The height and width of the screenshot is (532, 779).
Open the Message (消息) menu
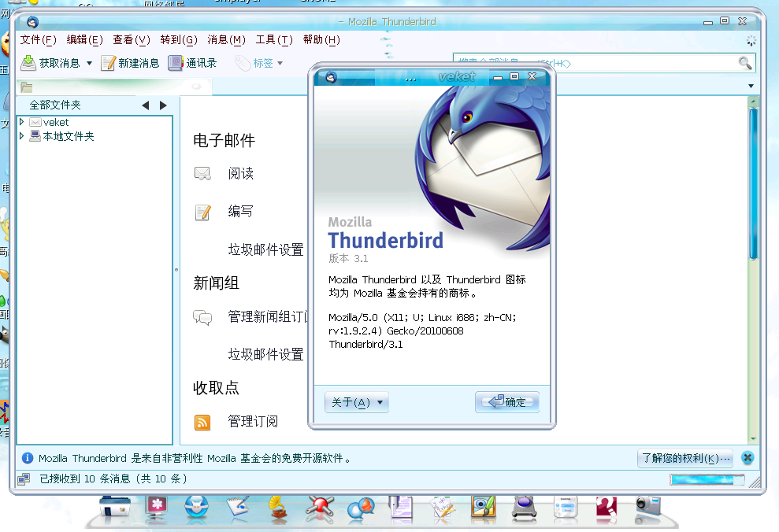(x=227, y=39)
